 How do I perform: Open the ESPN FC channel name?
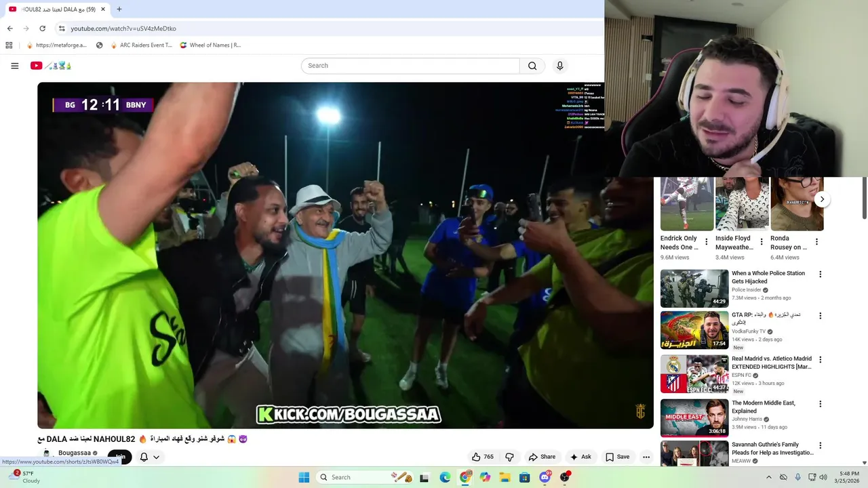coord(741,375)
